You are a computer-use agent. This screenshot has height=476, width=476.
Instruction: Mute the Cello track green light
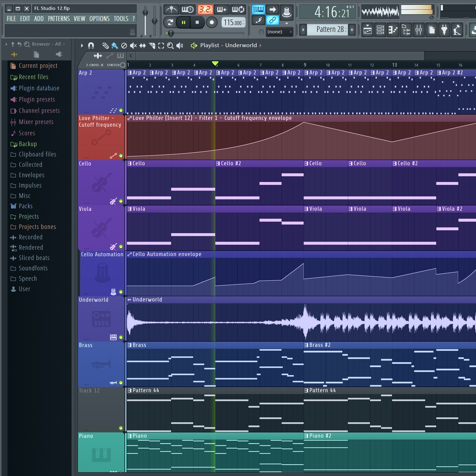pos(121,201)
